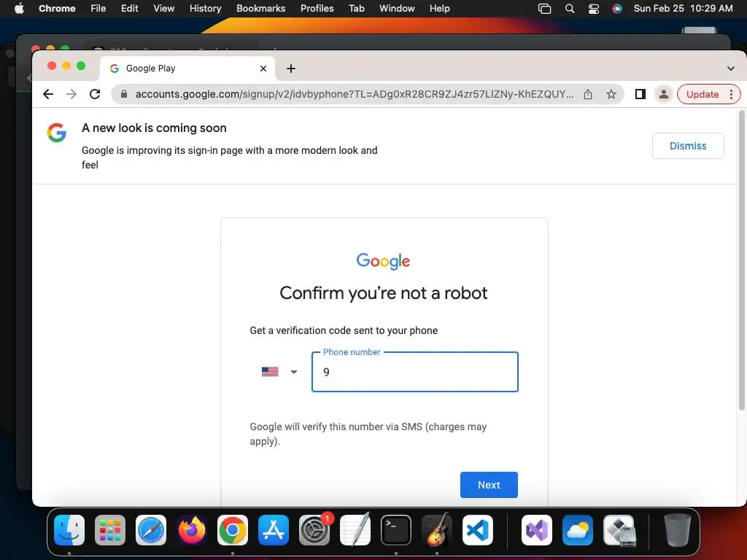Viewport: 747px width, 560px height.
Task: Expand the country flag dropdown
Action: [279, 372]
